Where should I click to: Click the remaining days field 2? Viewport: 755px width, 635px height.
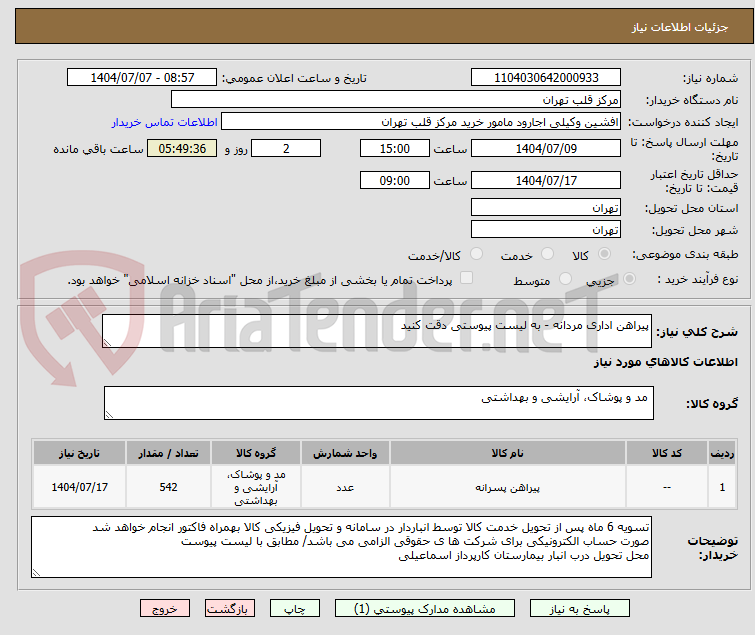tap(286, 148)
